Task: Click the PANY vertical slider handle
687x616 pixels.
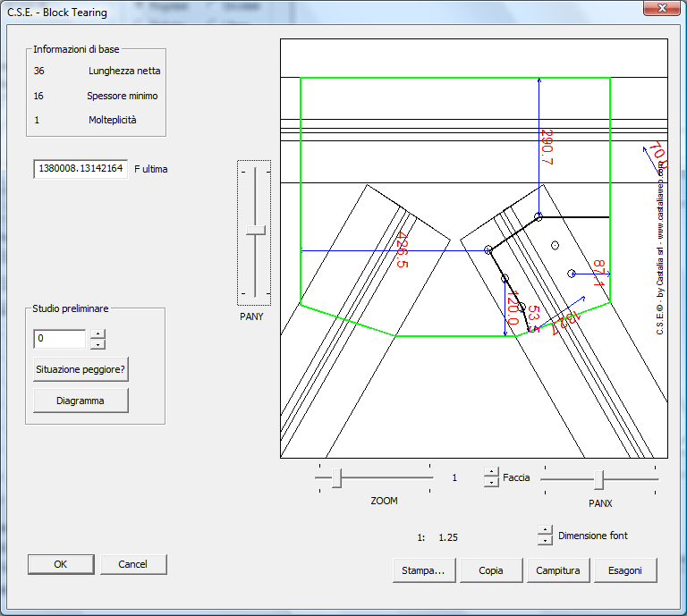Action: coord(256,231)
